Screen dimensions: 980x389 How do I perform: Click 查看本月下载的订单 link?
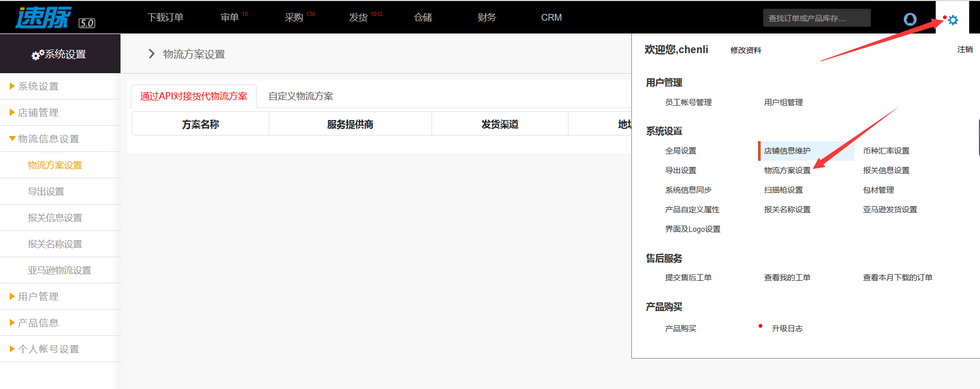[x=898, y=278]
